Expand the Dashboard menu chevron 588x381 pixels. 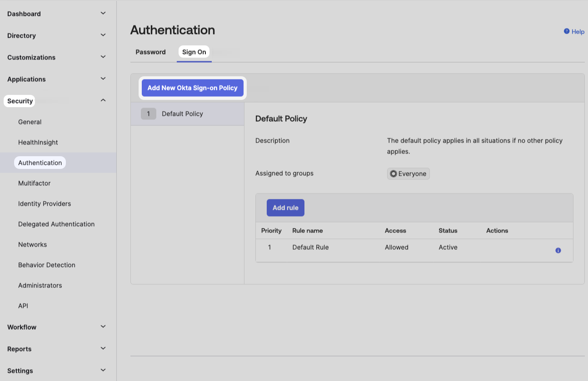pyautogui.click(x=103, y=13)
